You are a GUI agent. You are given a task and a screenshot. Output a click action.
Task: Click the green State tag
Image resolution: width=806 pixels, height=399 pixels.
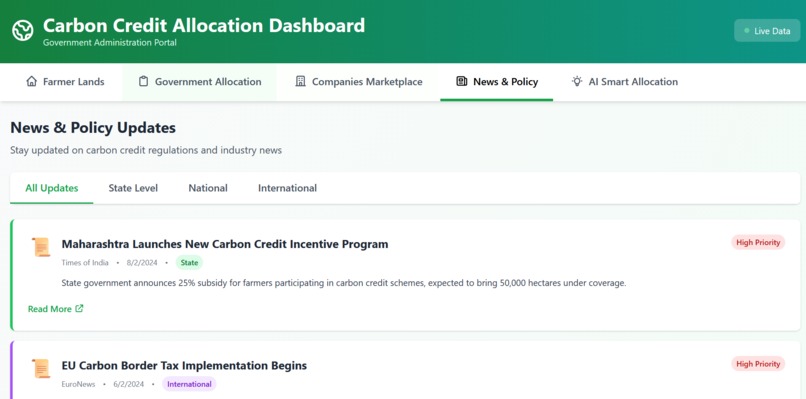click(x=189, y=262)
